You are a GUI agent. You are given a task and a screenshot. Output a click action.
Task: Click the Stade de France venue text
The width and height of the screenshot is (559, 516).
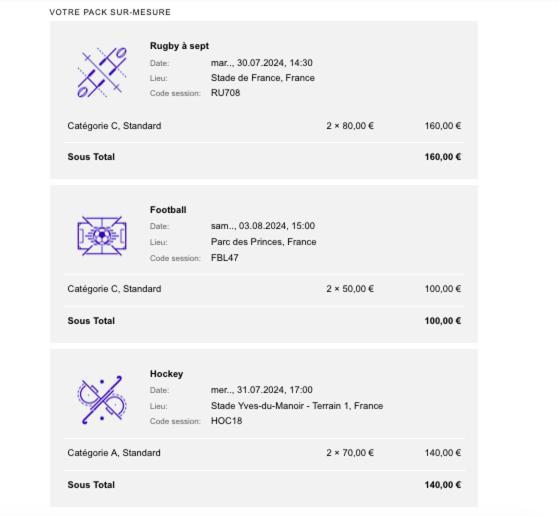pos(263,78)
